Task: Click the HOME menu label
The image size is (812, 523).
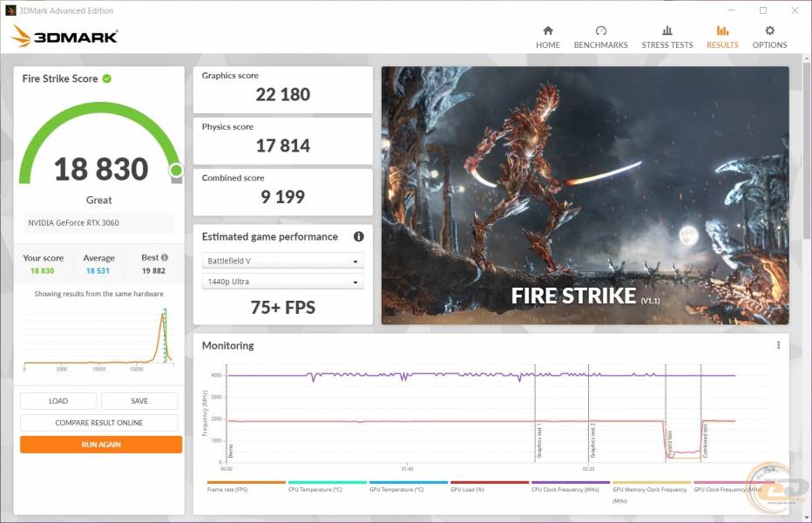Action: coord(548,45)
